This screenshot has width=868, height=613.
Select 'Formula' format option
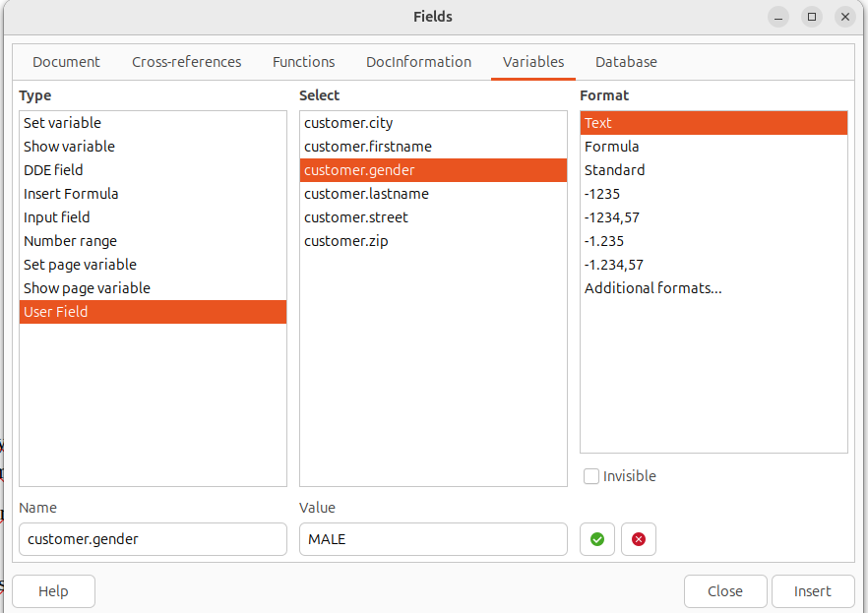coord(611,147)
